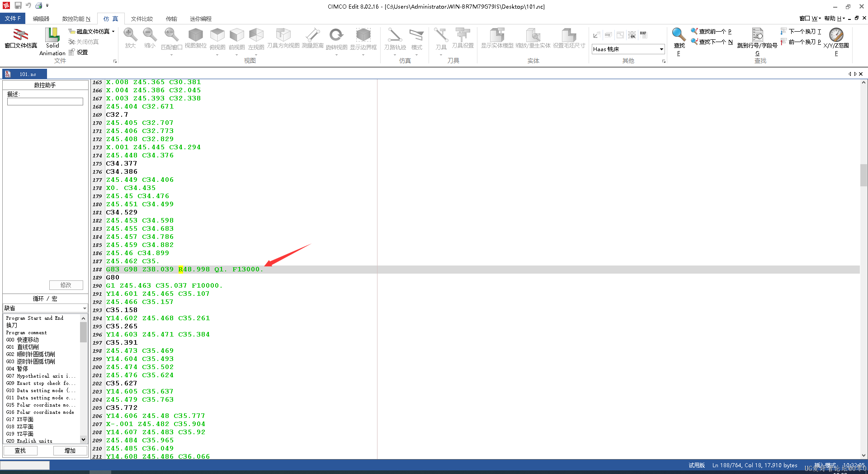Select the 101.nc document tab

click(25, 74)
